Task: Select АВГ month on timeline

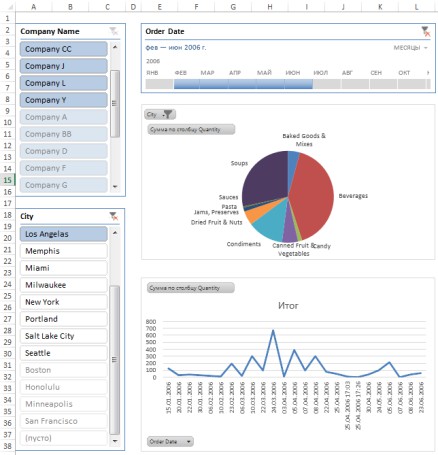Action: pos(355,84)
